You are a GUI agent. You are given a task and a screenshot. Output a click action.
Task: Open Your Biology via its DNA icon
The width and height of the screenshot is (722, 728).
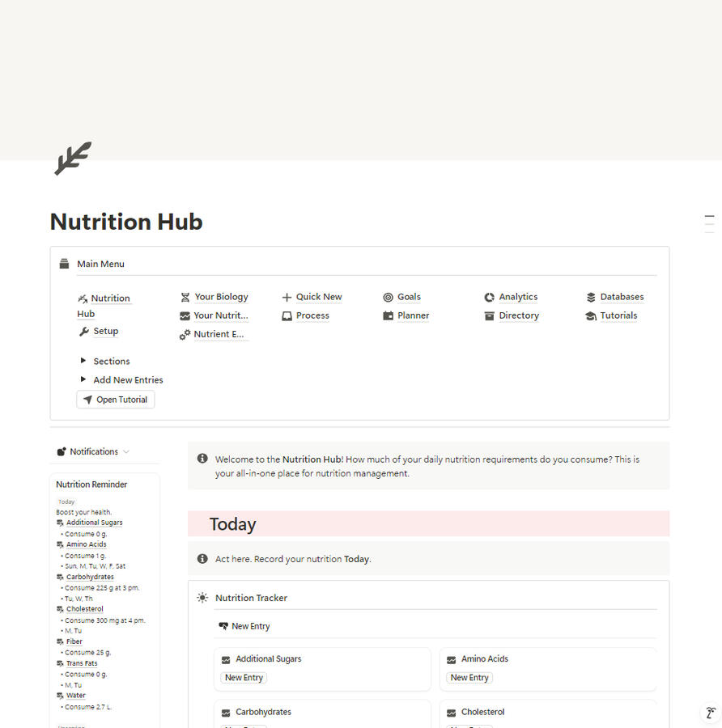coord(185,297)
